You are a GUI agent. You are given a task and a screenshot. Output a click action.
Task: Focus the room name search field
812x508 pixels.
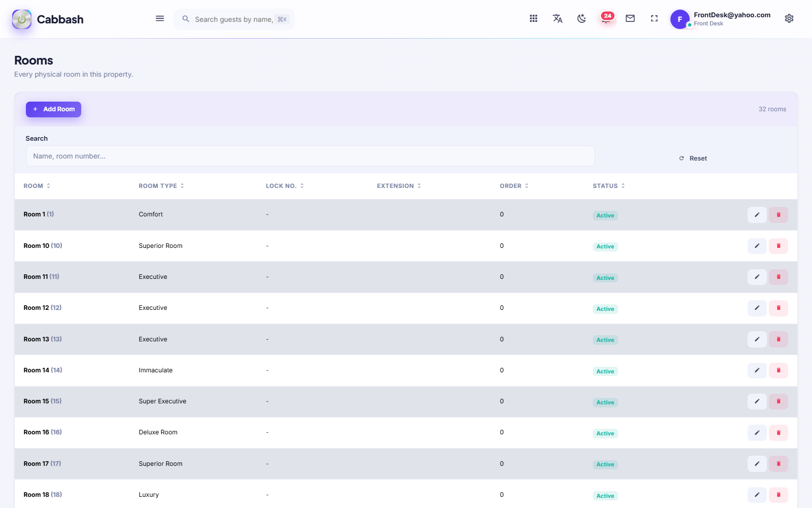coord(310,156)
